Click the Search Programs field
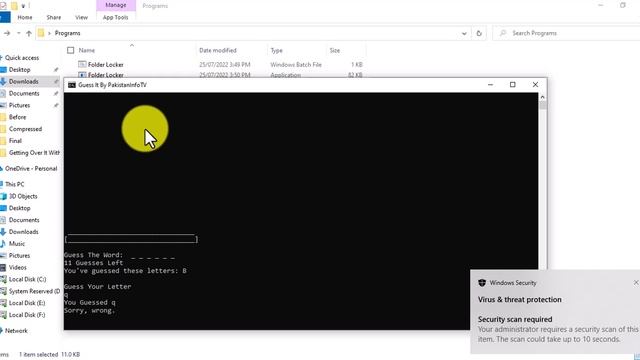The width and height of the screenshot is (640, 360). coord(567,33)
